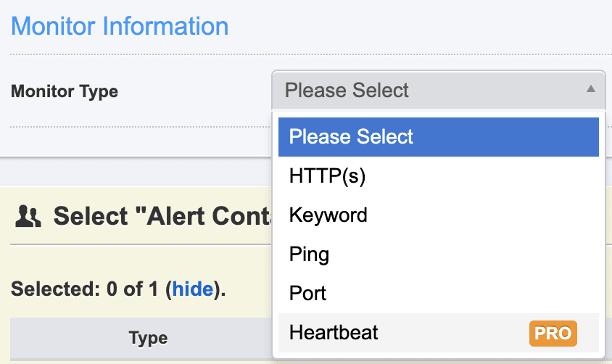Click the Monitor Type dropdown arrow

(591, 89)
